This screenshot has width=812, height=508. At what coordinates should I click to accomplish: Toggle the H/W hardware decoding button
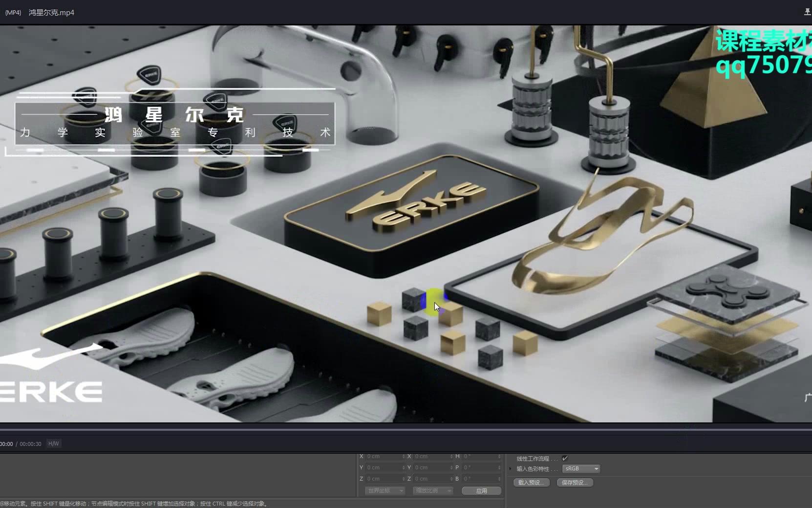[53, 444]
